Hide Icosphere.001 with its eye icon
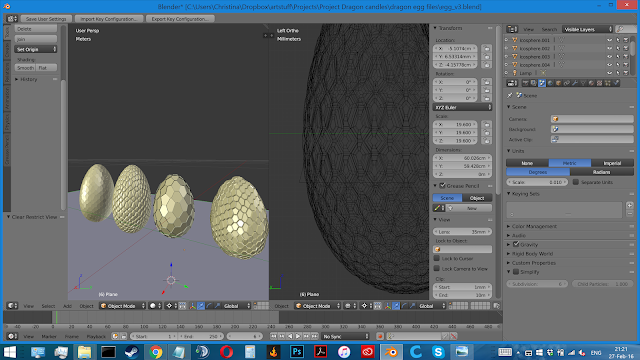This screenshot has height=360, width=640. tap(609, 40)
